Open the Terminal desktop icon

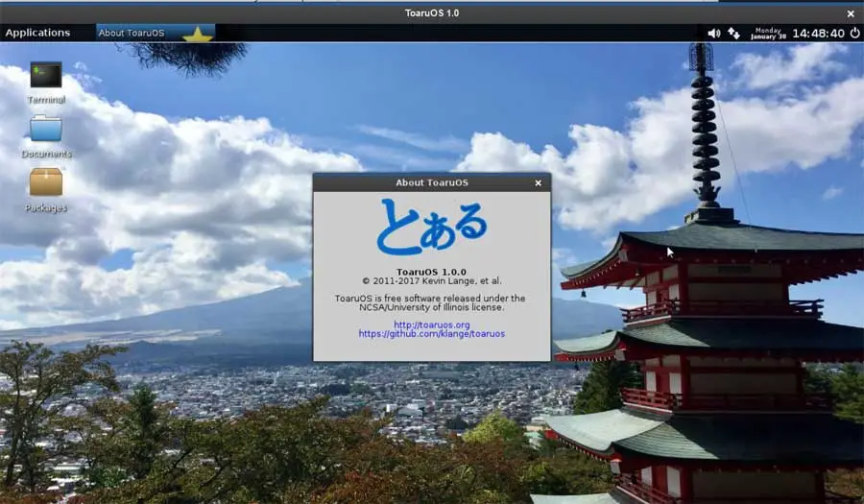pyautogui.click(x=46, y=76)
